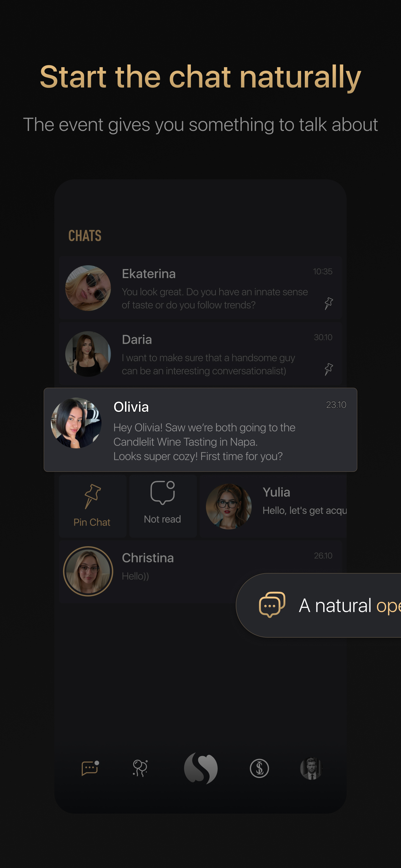The image size is (401, 868).
Task: Open Daria's chat message preview
Action: (x=208, y=364)
